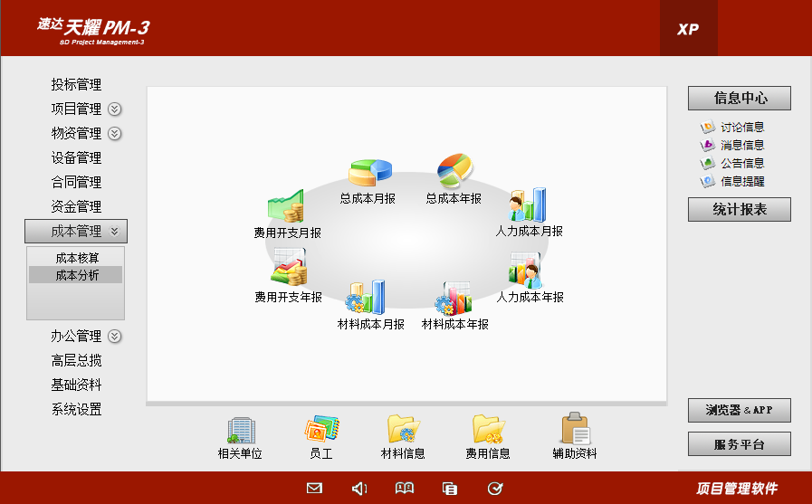
Task: Open the 材料成本年报 report icon
Action: point(454,297)
